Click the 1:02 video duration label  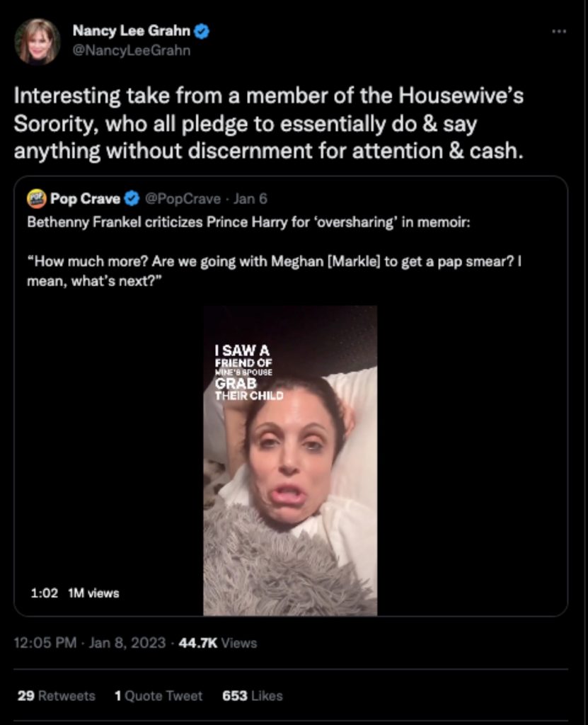pyautogui.click(x=45, y=593)
